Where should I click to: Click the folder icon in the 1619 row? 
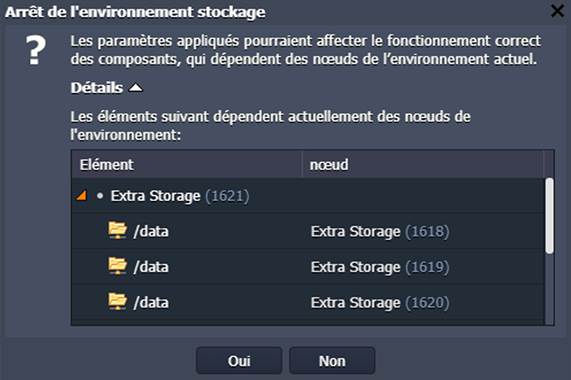click(x=117, y=266)
